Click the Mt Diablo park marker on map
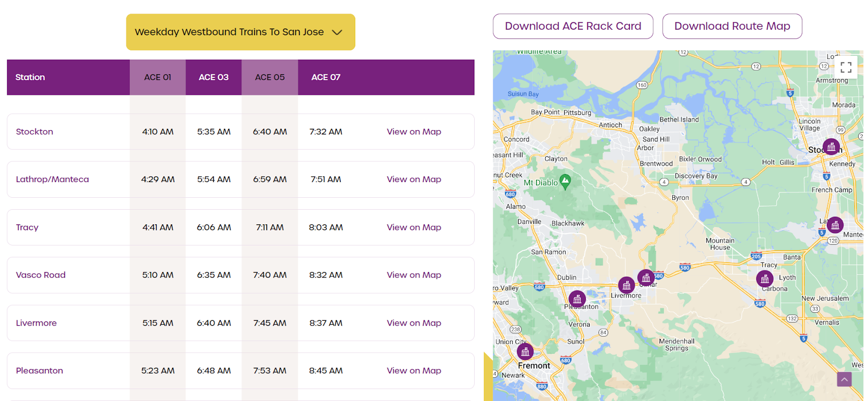The width and height of the screenshot is (868, 401). (x=565, y=182)
